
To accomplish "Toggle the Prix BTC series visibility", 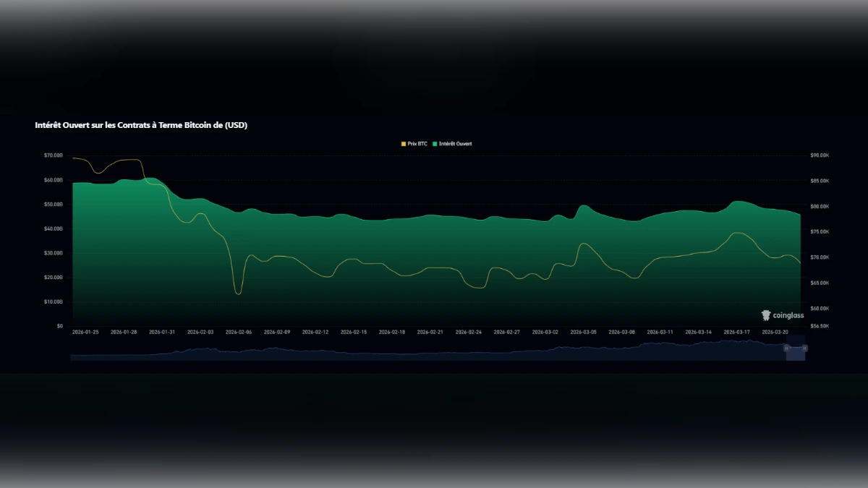I will [417, 144].
